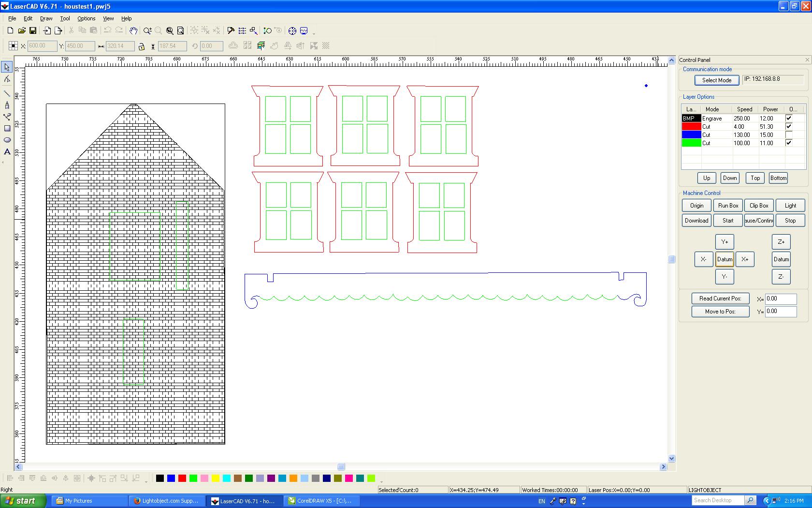This screenshot has width=812, height=508.
Task: Expand the color palette overflow arrow
Action: 381,481
